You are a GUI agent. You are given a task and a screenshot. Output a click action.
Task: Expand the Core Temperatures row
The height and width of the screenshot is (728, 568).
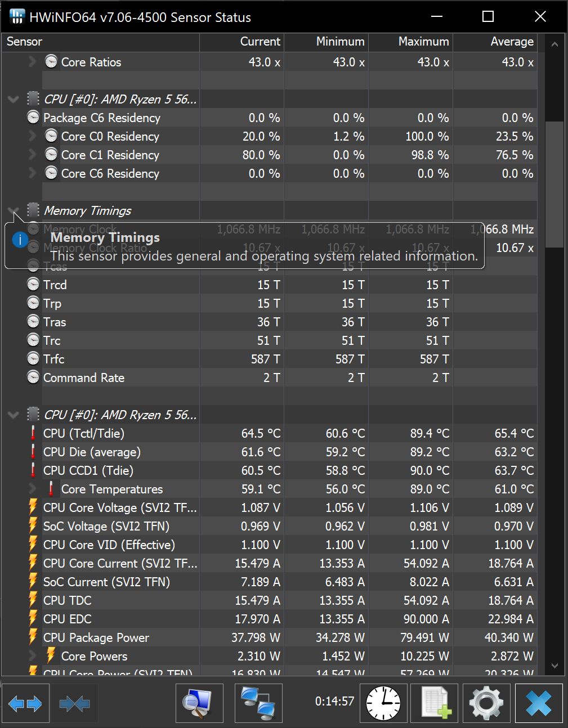click(x=32, y=489)
